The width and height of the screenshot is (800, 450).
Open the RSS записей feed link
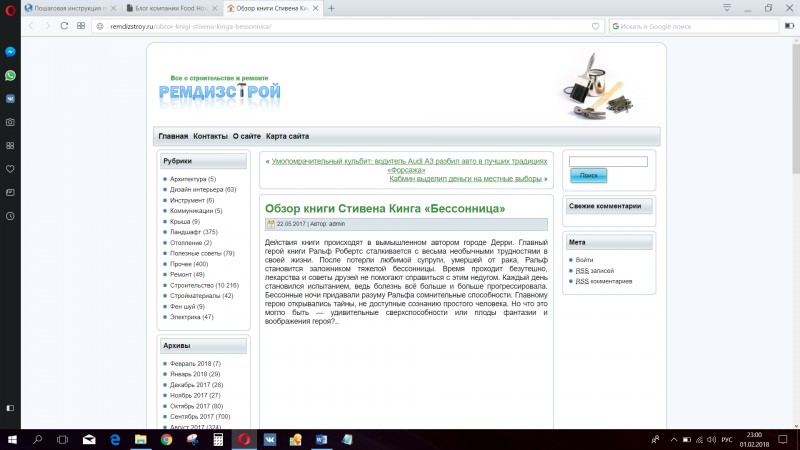point(594,271)
